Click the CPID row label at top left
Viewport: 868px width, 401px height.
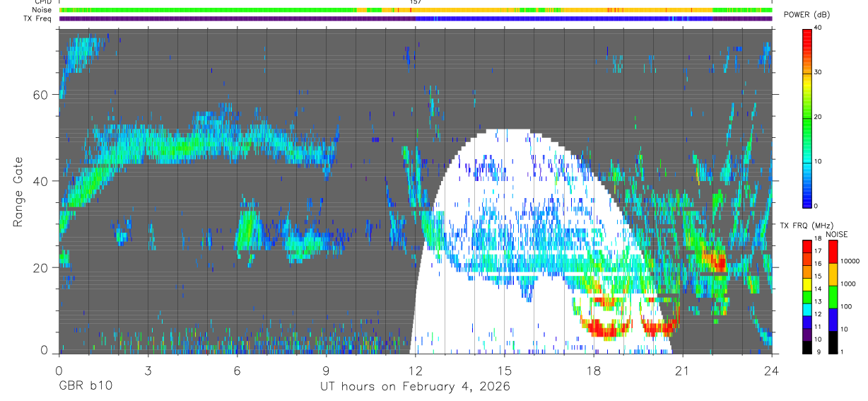click(x=42, y=2)
